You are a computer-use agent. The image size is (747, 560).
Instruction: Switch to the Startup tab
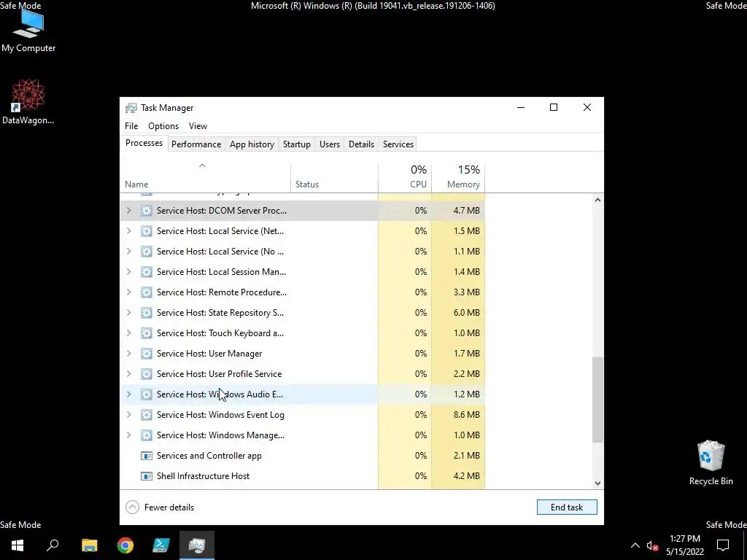297,144
